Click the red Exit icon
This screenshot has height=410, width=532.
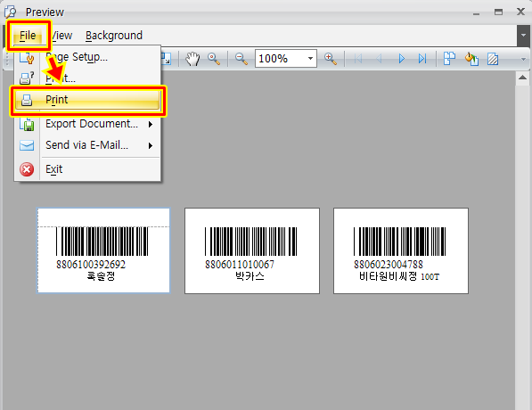point(27,169)
